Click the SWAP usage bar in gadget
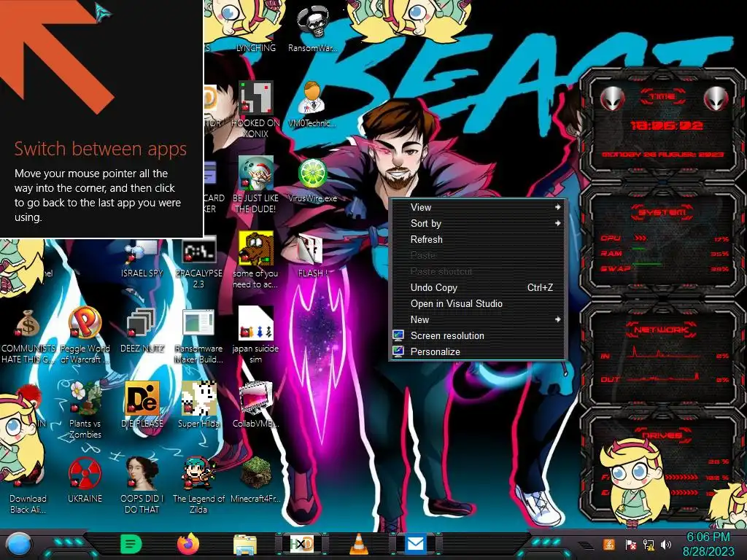 click(x=647, y=264)
